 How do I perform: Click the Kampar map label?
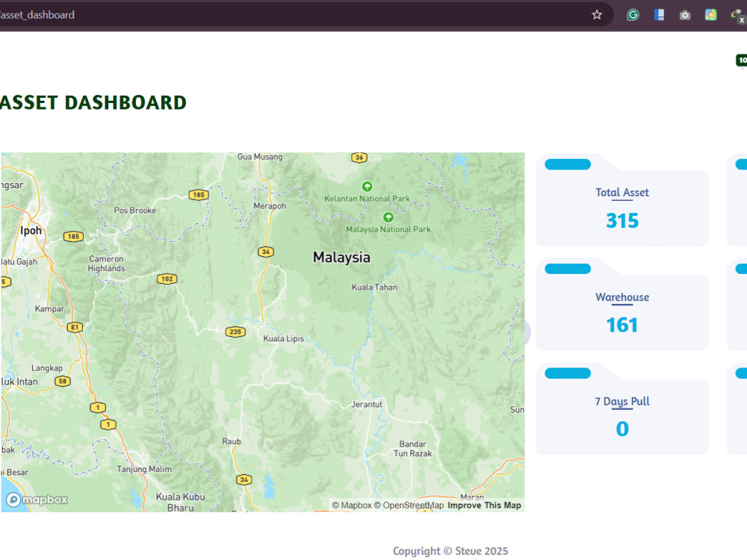pos(49,308)
